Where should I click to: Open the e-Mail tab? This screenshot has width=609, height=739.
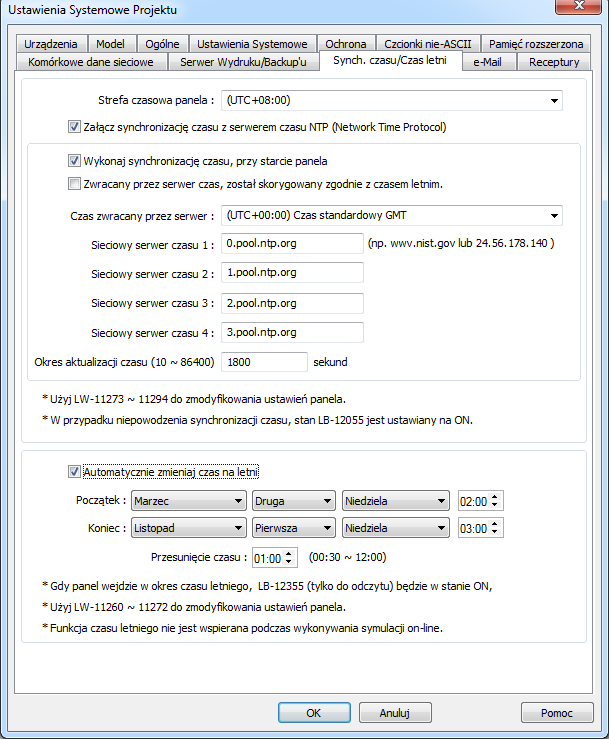coord(488,62)
